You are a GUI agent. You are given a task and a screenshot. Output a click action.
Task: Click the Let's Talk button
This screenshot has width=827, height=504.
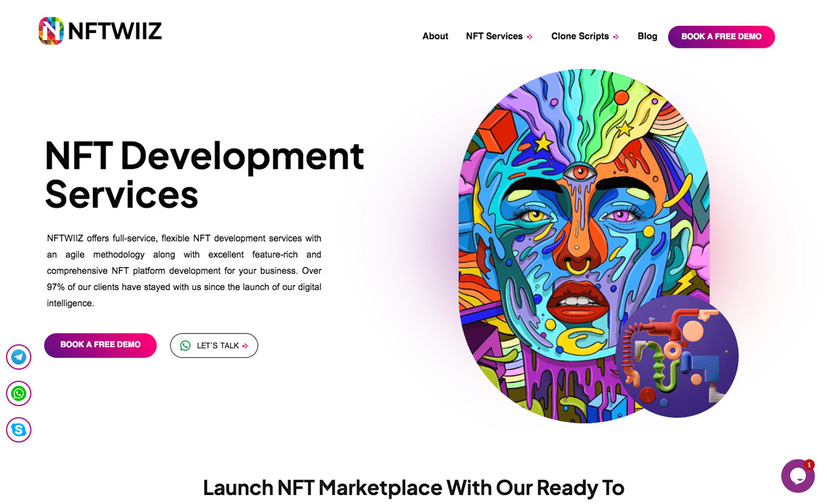[214, 346]
